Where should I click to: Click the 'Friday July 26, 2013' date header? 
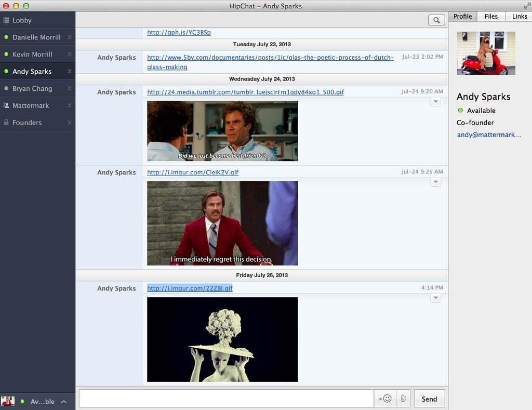[262, 275]
